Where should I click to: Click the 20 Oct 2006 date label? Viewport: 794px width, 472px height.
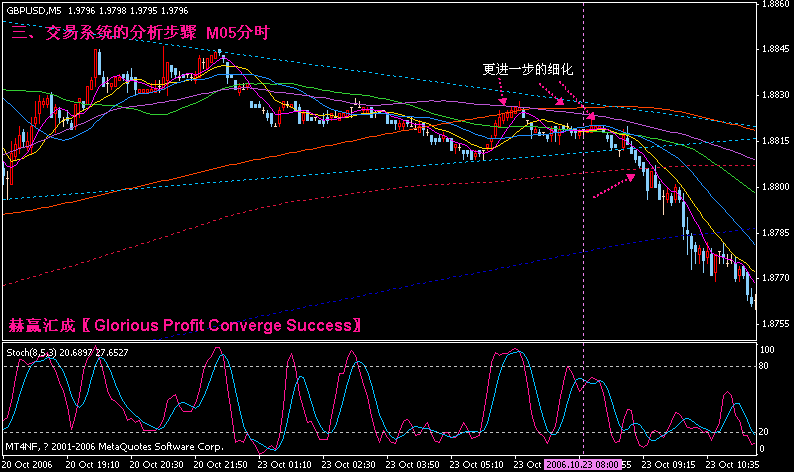[30, 465]
